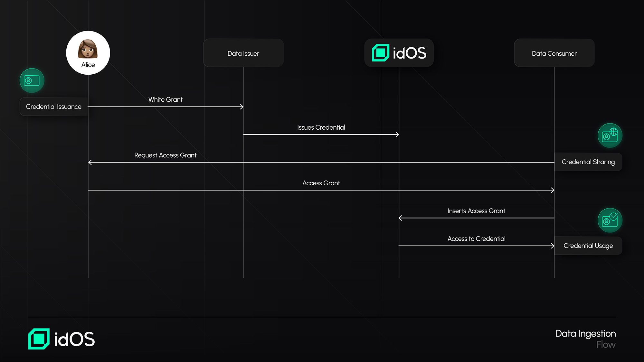The height and width of the screenshot is (362, 644).
Task: Click the Access Grant label text
Action: (321, 183)
